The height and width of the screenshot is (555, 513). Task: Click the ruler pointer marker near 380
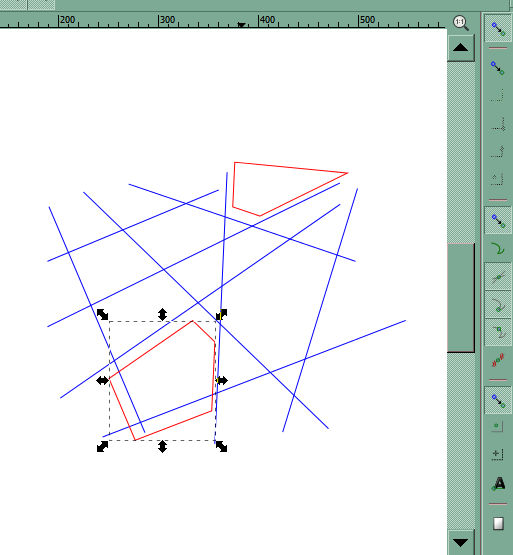coord(241,25)
